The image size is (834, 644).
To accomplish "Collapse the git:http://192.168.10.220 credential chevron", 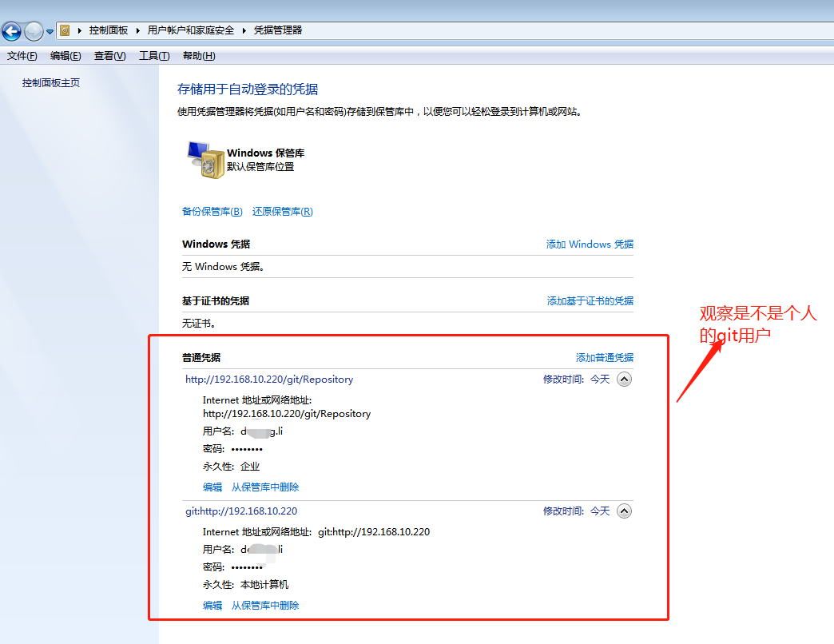I will [x=624, y=511].
